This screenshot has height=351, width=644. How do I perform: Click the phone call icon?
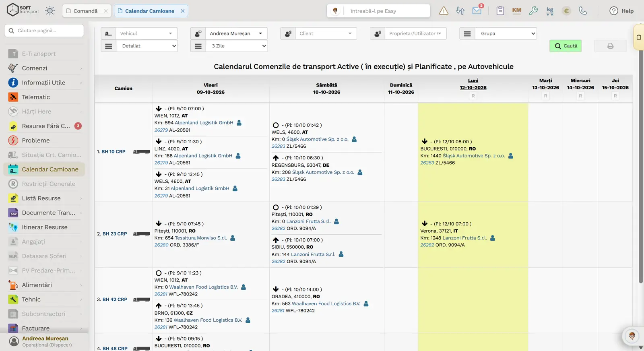click(x=583, y=11)
